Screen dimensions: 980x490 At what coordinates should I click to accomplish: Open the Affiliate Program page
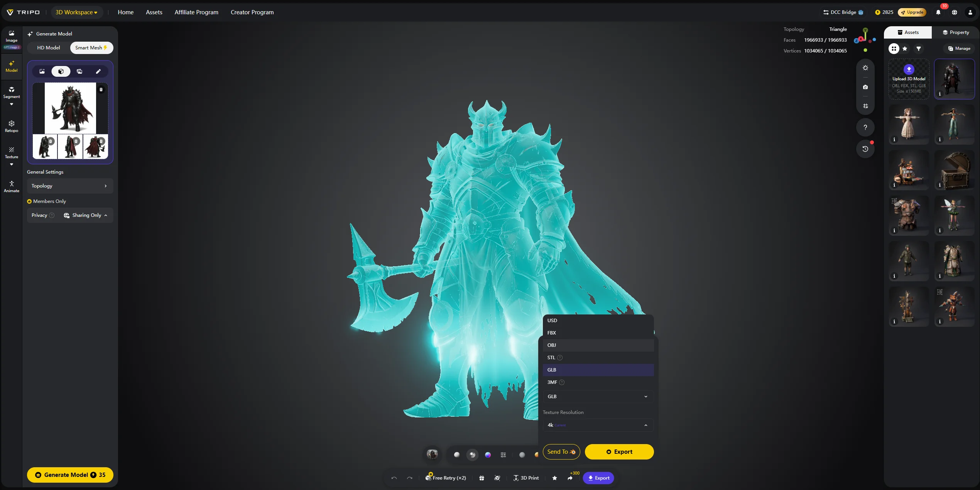pos(196,12)
